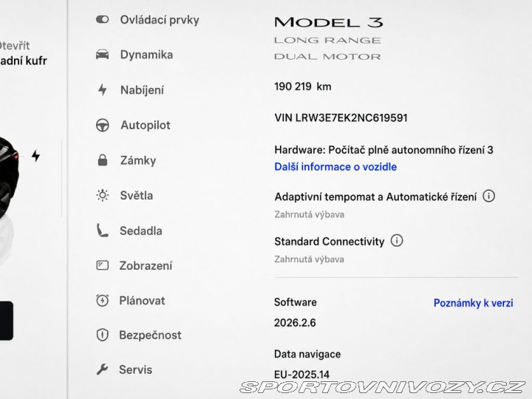532x399 pixels.
Task: Tap the odometer reading 190 219 km
Action: point(303,86)
